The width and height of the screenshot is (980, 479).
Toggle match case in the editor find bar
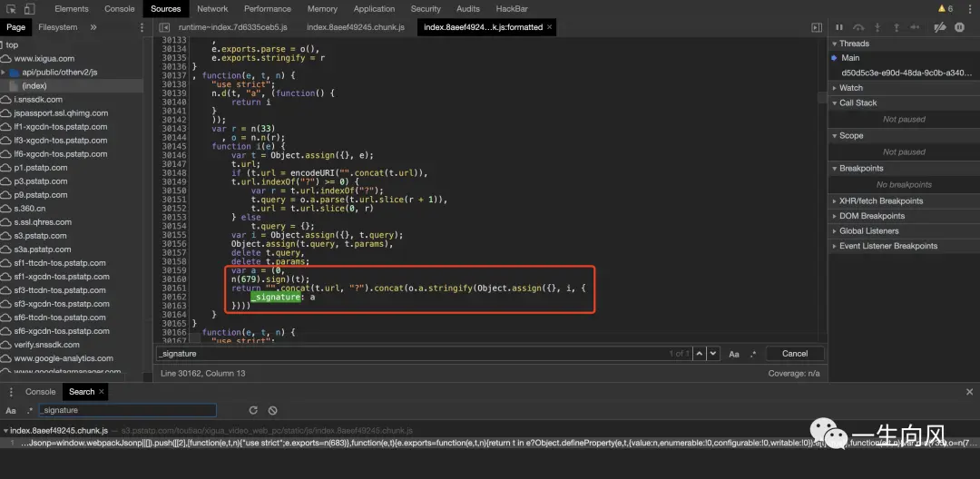coord(734,354)
